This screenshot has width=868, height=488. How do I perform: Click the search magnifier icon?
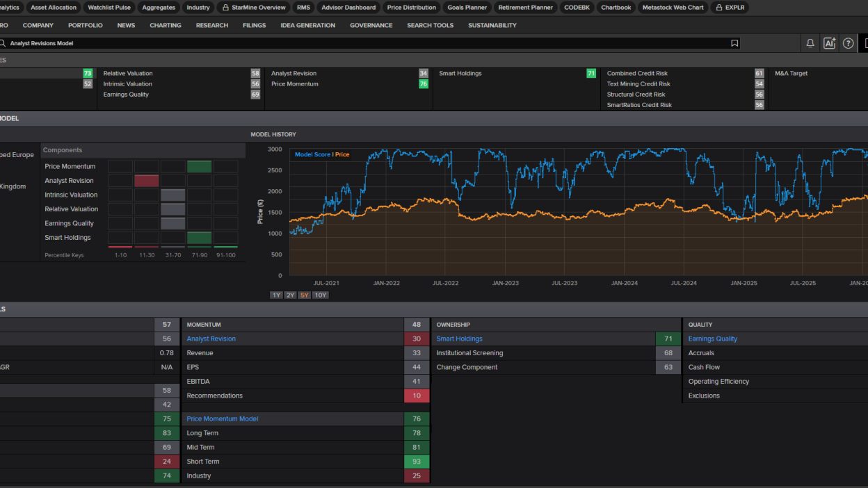pos(3,43)
